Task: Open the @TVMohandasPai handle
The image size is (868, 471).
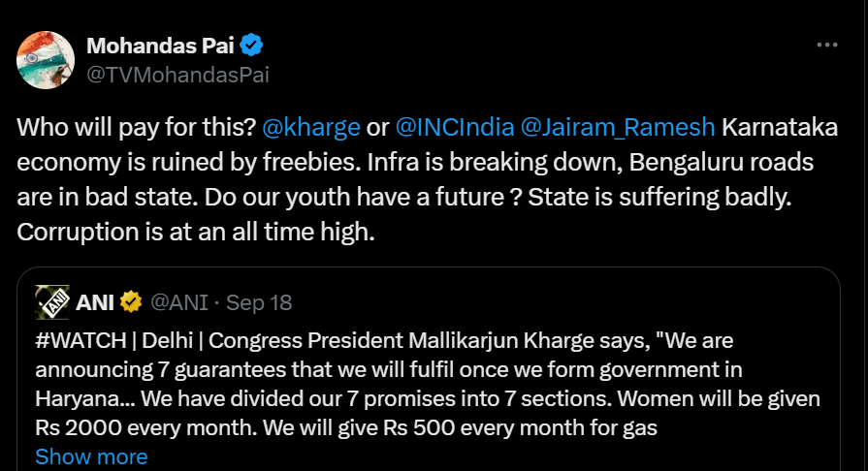Action: coord(178,75)
